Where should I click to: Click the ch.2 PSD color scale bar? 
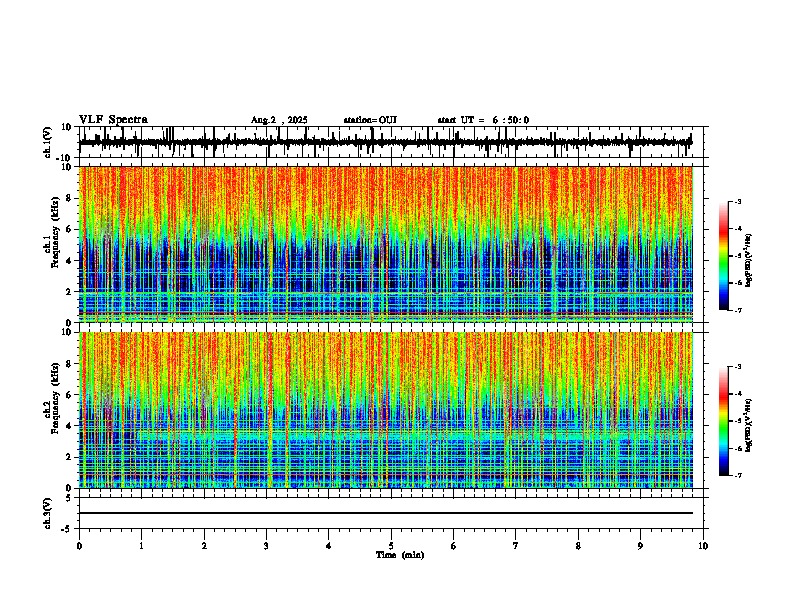pos(724,421)
